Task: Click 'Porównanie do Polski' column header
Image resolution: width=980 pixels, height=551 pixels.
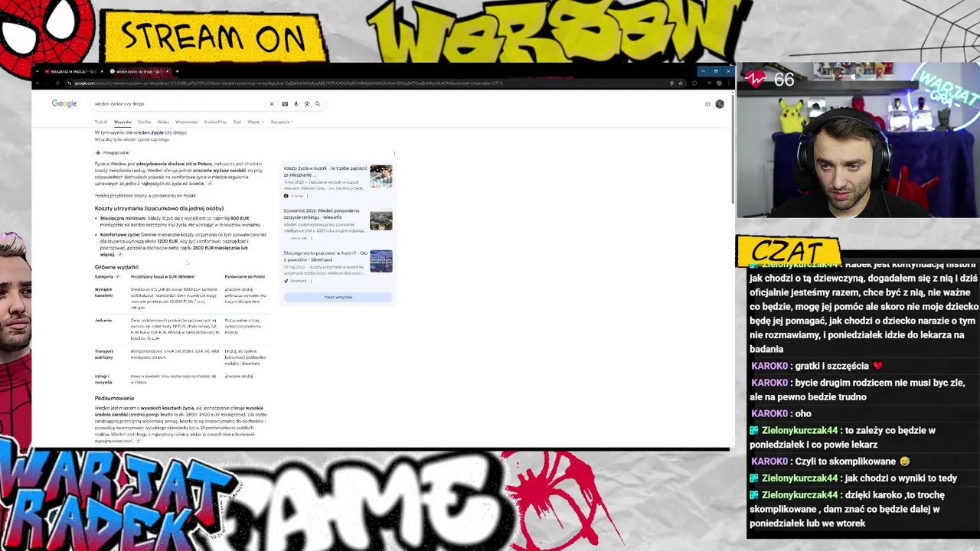Action: click(x=244, y=276)
